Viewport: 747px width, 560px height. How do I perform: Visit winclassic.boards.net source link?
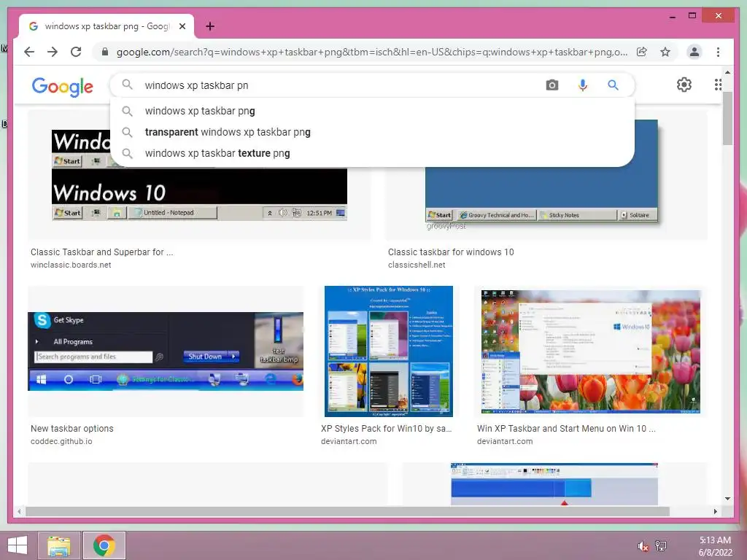tap(71, 265)
